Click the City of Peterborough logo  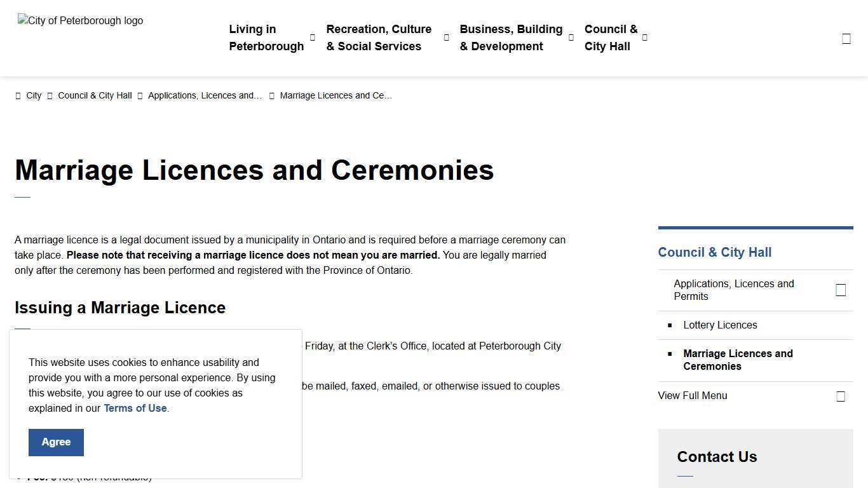click(x=80, y=20)
